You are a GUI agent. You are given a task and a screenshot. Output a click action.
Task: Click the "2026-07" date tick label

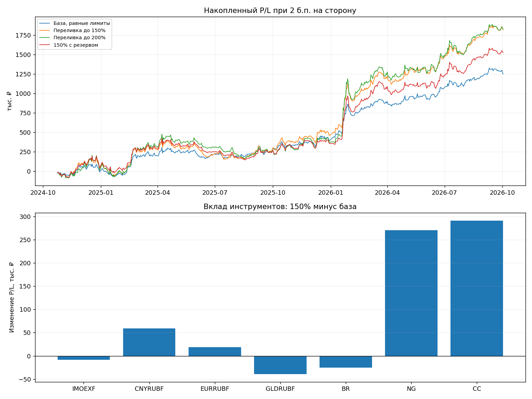point(445,193)
